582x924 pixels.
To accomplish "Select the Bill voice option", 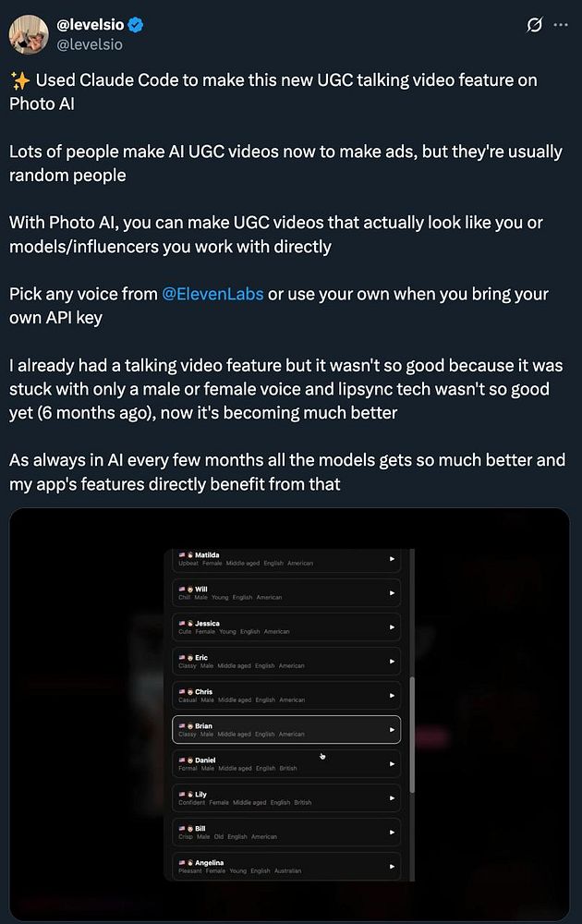I will tap(286, 833).
